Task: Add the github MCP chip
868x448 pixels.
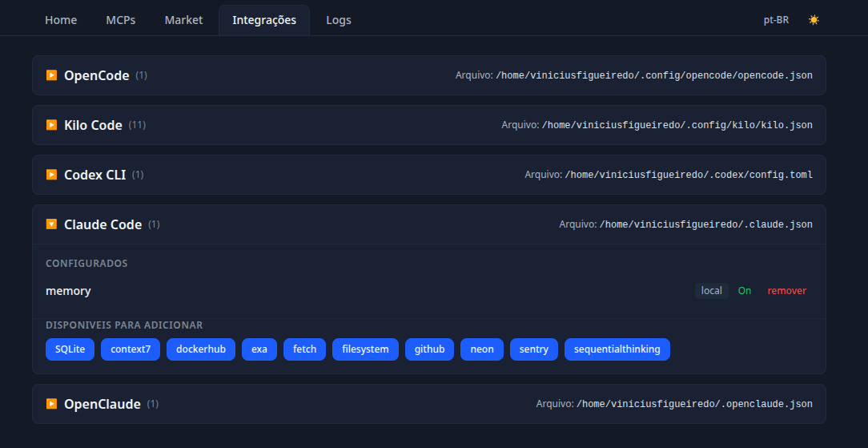Action: [429, 349]
